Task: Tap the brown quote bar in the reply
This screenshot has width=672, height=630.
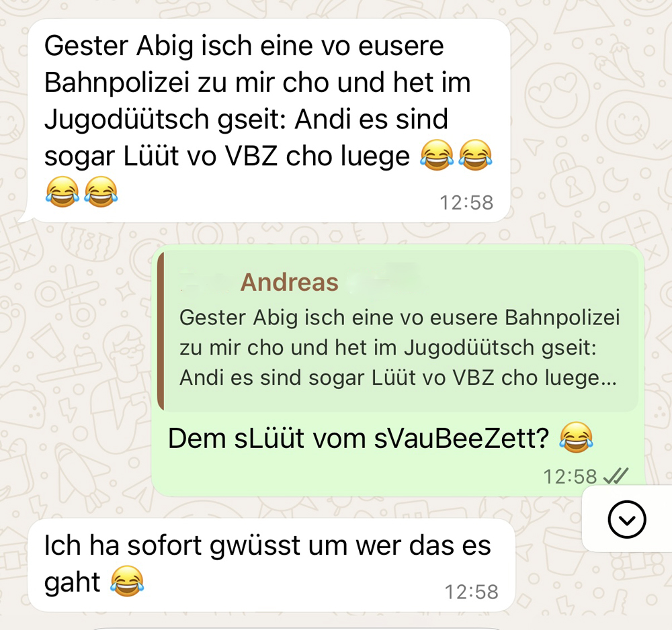Action: click(x=161, y=332)
